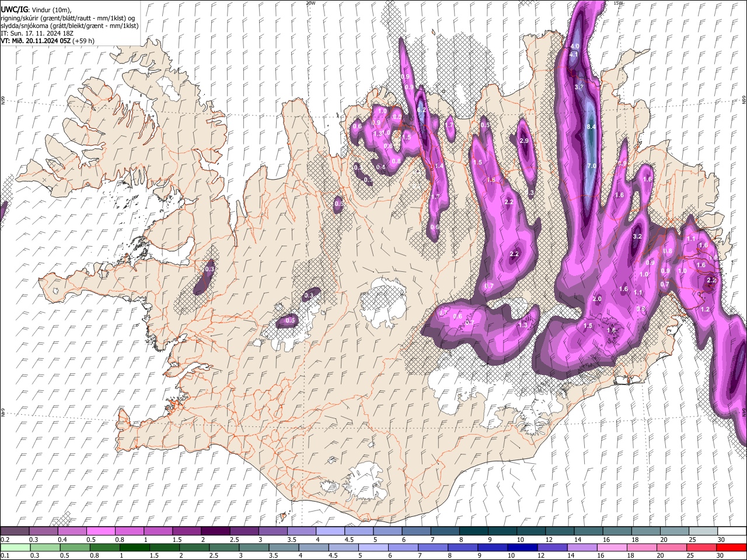Screen dimensions: 747x560
Task: Click the 'rigning/skúrir' legend description line
Action: click(x=68, y=17)
